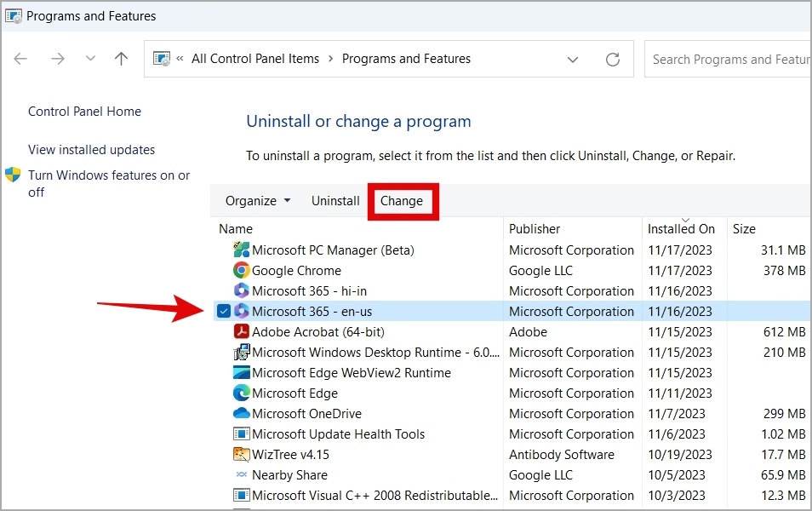This screenshot has height=511, width=812.
Task: Select Adobe Acrobat (64-bit) row name
Action: [x=318, y=331]
